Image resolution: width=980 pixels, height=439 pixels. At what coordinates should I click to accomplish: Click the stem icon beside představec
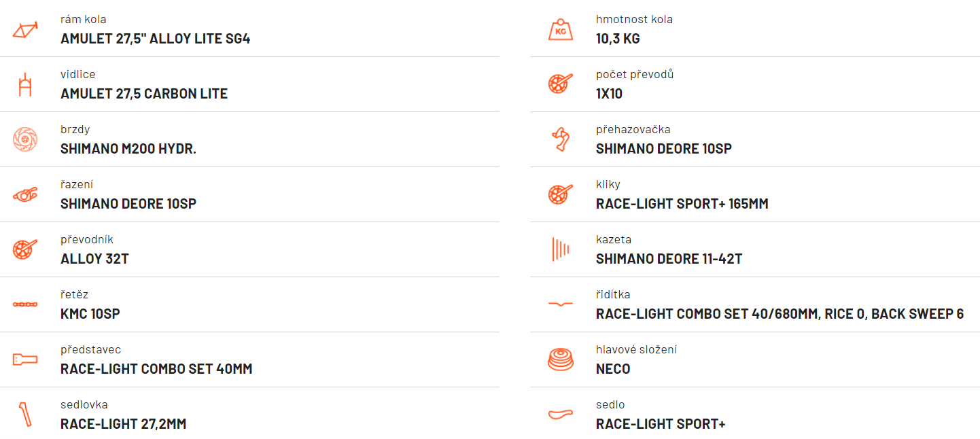pos(25,359)
